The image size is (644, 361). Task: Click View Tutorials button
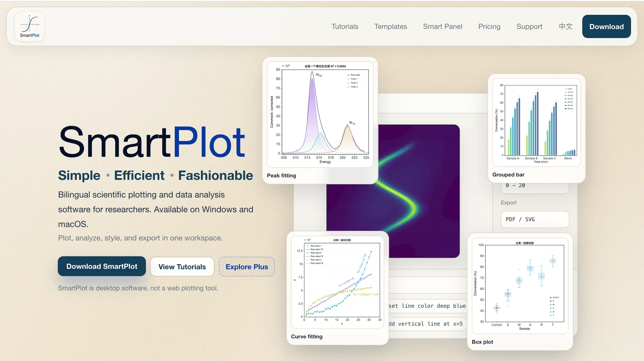click(182, 267)
